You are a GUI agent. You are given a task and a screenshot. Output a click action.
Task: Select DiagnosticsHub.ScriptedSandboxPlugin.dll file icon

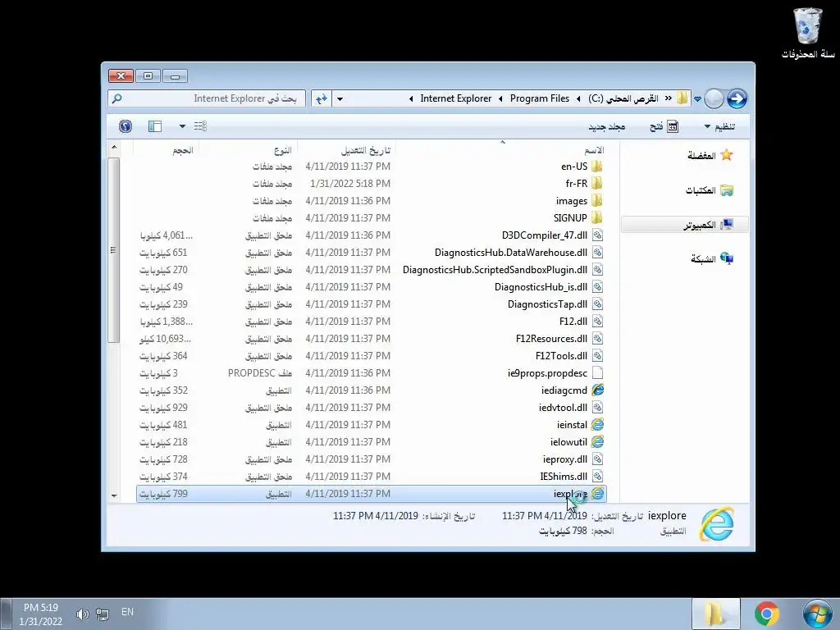tap(597, 269)
